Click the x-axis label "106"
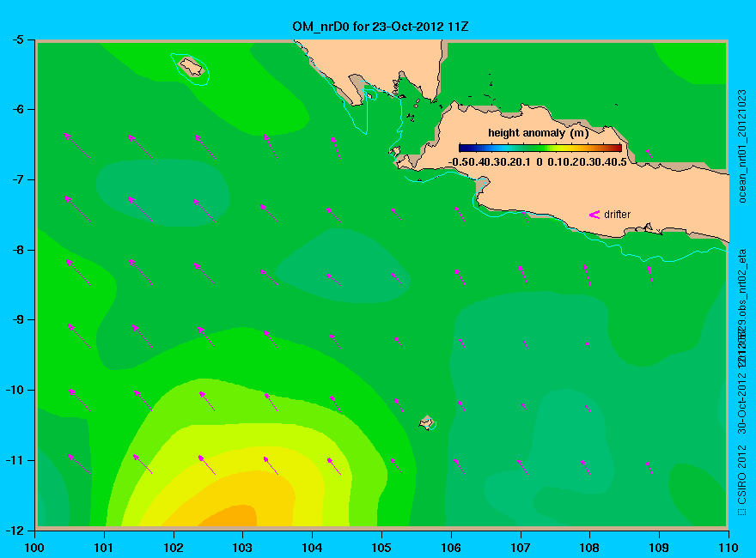This screenshot has height=558, width=756. pos(451,548)
